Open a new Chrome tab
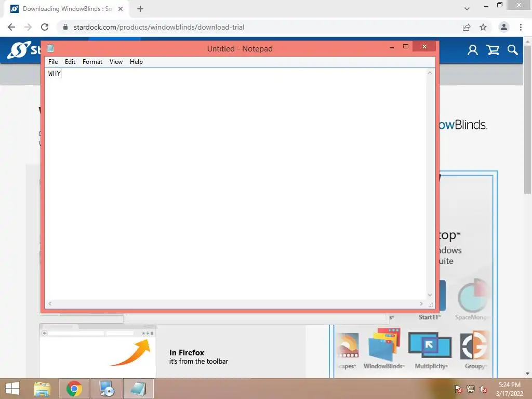532x399 pixels. pos(140,9)
